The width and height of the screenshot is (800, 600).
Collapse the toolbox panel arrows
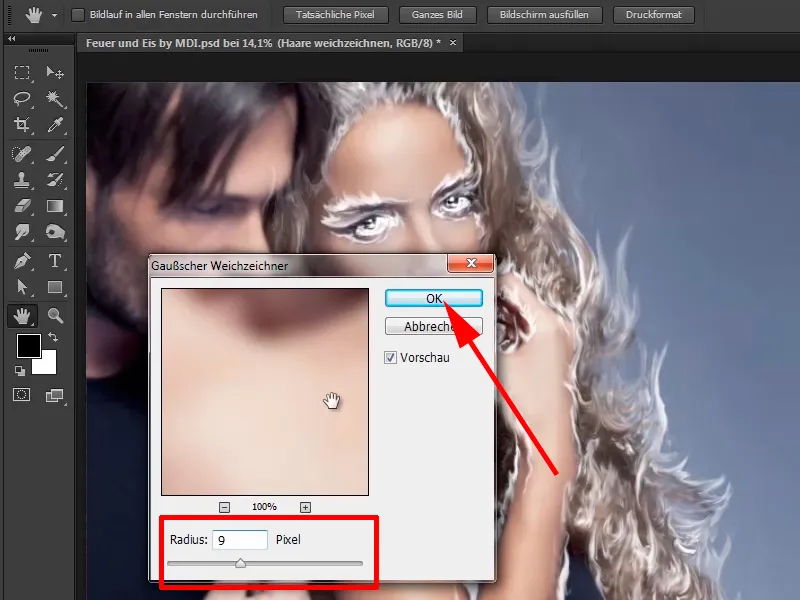[x=12, y=38]
